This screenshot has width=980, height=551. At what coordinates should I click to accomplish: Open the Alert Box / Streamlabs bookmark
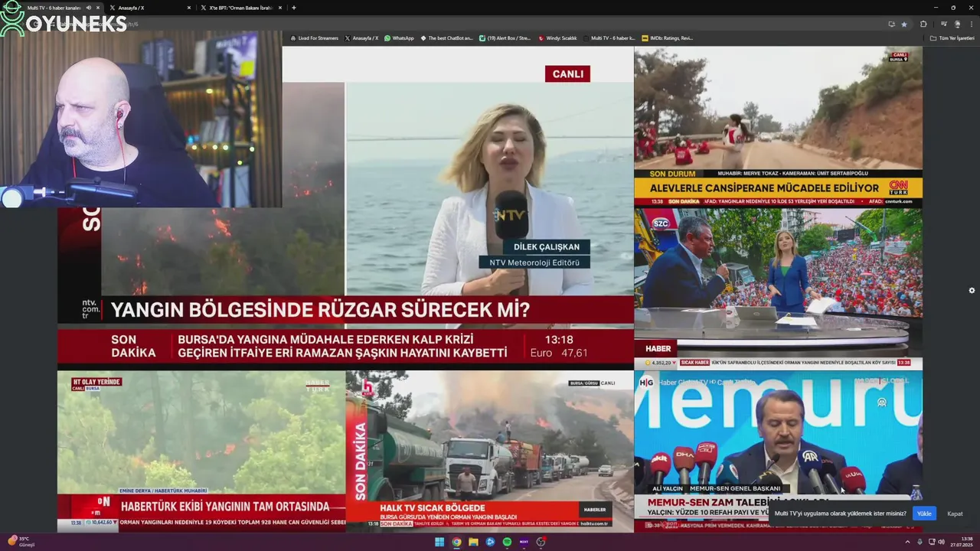505,37
